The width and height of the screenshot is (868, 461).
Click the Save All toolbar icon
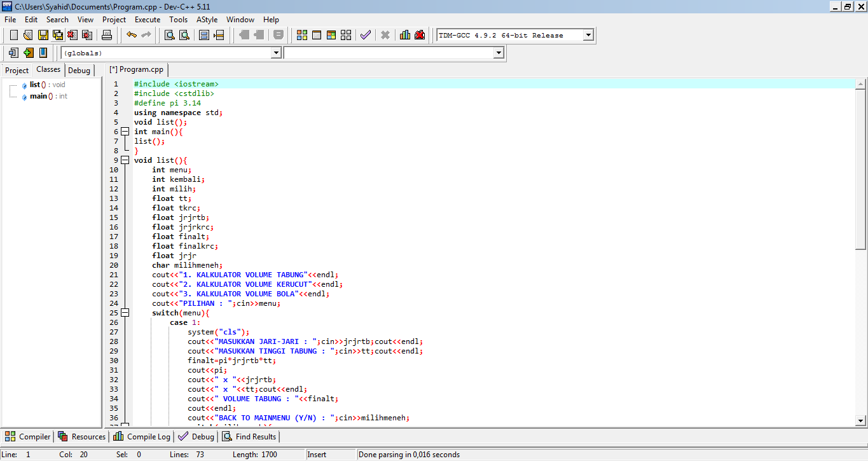[x=57, y=35]
